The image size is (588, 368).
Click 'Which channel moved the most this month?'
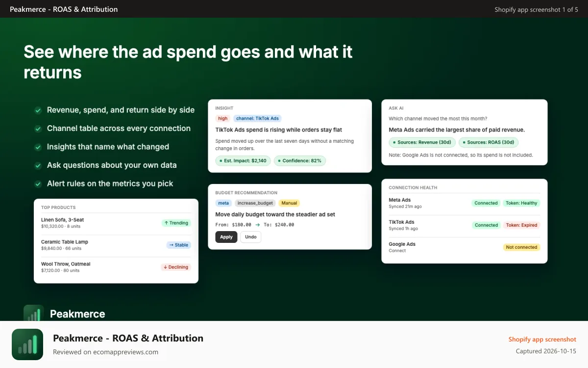438,119
